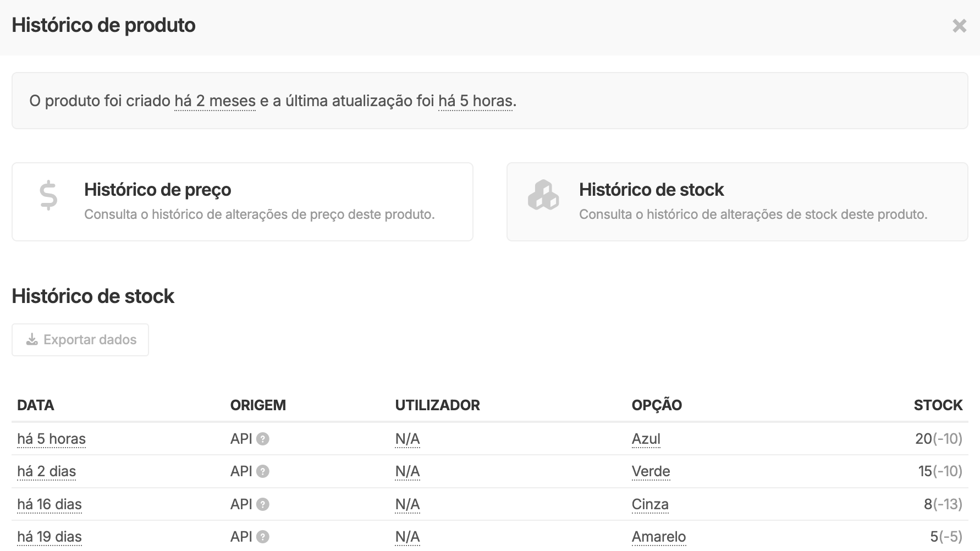Close the Histórico de produto dialog
The height and width of the screenshot is (551, 980).
(959, 26)
